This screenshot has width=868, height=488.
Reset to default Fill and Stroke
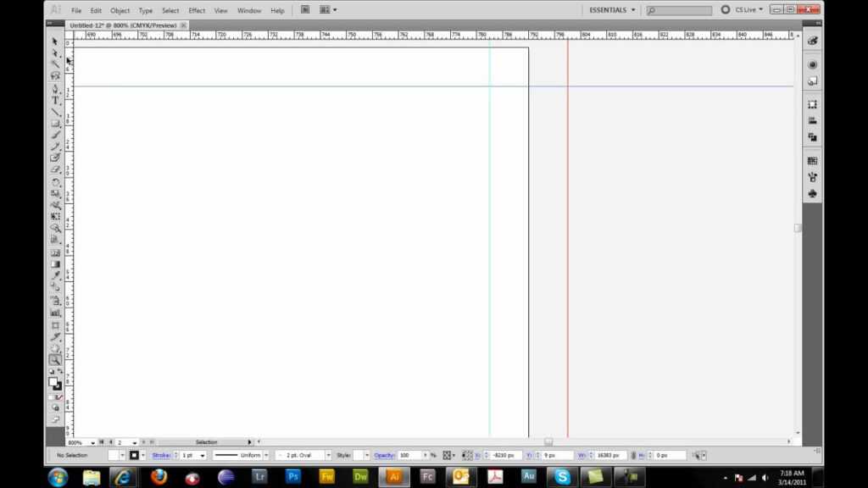coord(51,370)
